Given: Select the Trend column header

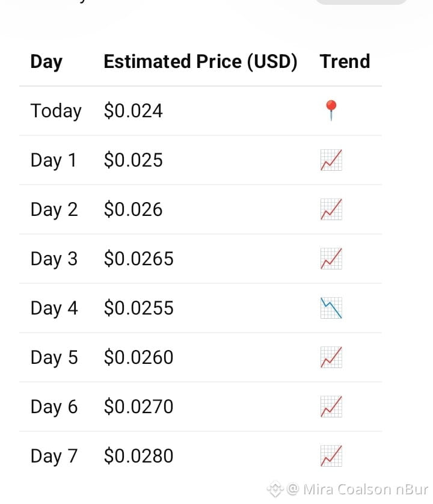Looking at the screenshot, I should [345, 61].
